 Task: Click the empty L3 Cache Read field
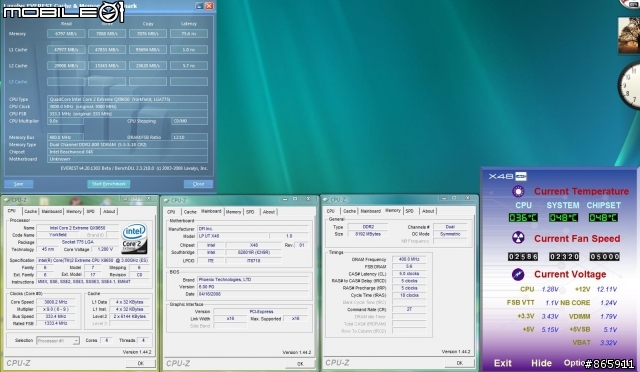click(x=66, y=81)
